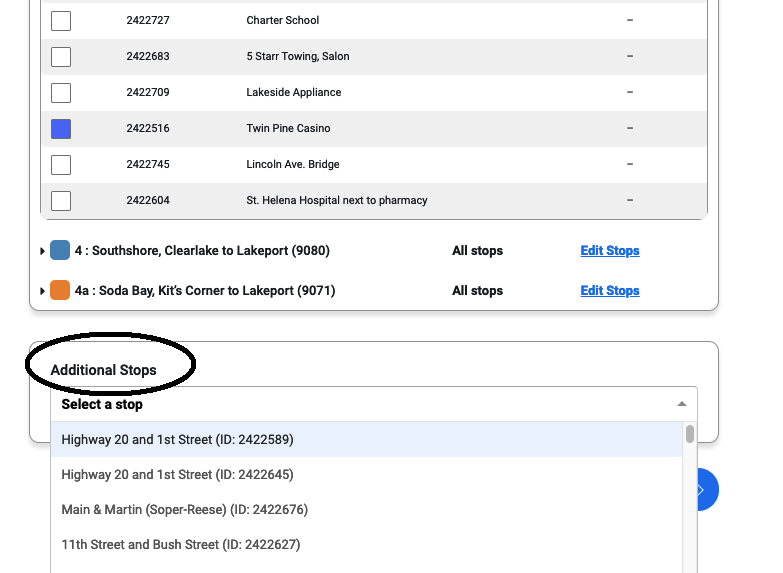This screenshot has height=573, width=783.
Task: Collapse the Select a stop dropdown
Action: (x=682, y=404)
